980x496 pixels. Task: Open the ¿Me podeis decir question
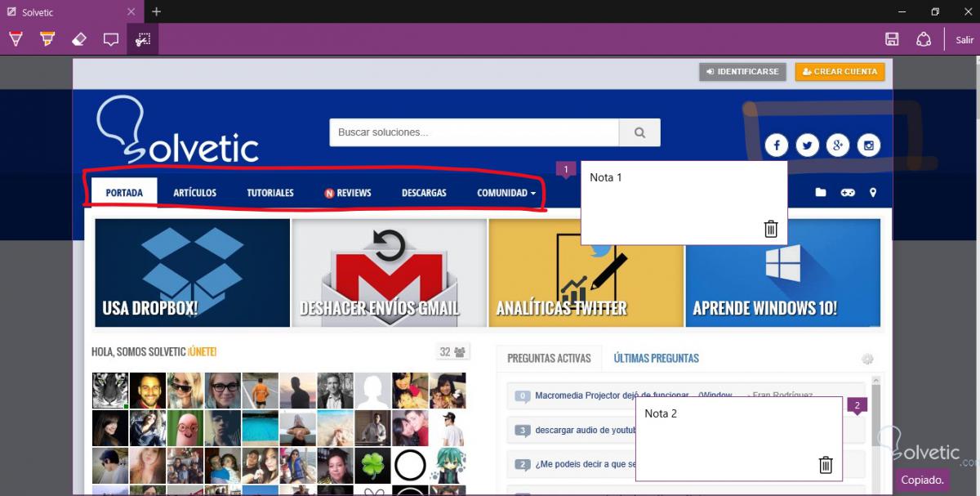point(586,464)
